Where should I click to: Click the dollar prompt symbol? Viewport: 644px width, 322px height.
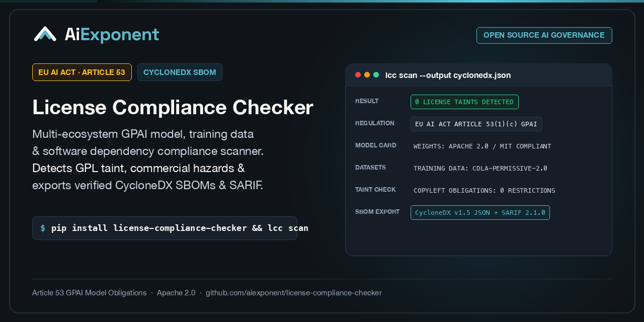(43, 228)
